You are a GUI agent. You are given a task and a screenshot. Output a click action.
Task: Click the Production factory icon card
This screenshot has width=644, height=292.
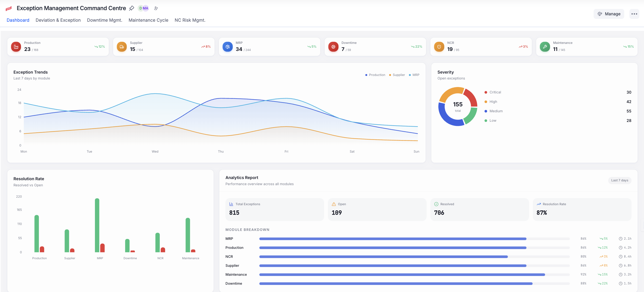pos(16,46)
